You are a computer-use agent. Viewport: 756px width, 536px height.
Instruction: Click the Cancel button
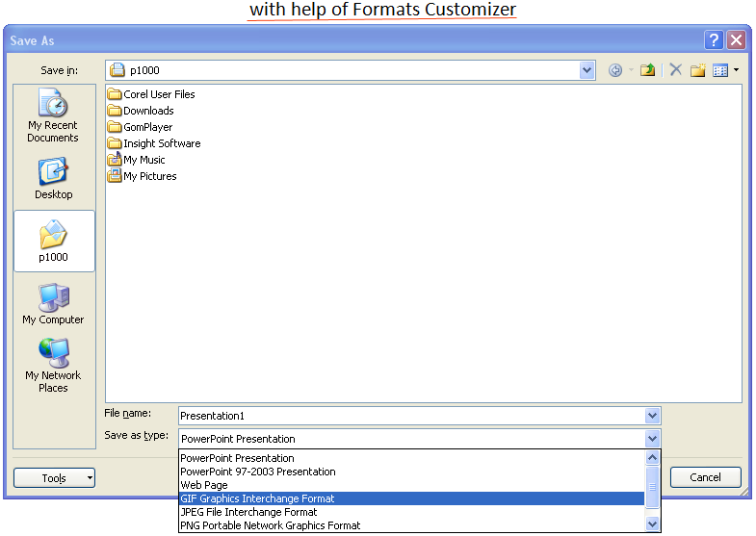click(705, 477)
